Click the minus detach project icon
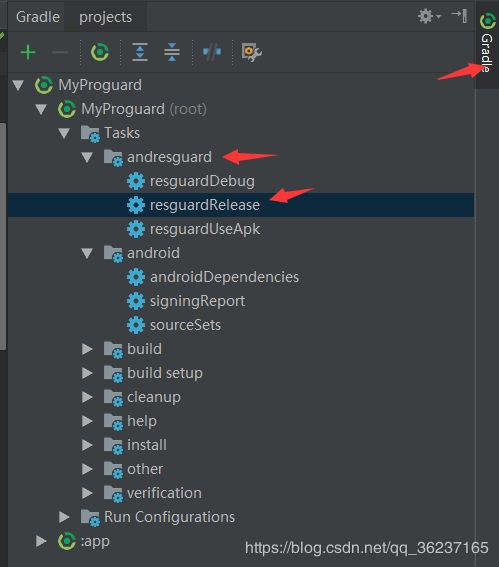Image resolution: width=499 pixels, height=567 pixels. [60, 52]
